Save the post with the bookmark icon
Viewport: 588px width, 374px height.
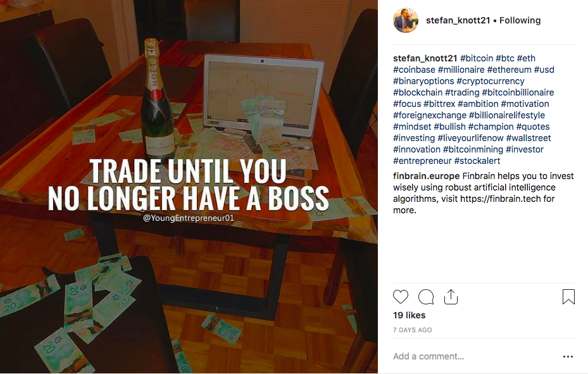pos(568,296)
